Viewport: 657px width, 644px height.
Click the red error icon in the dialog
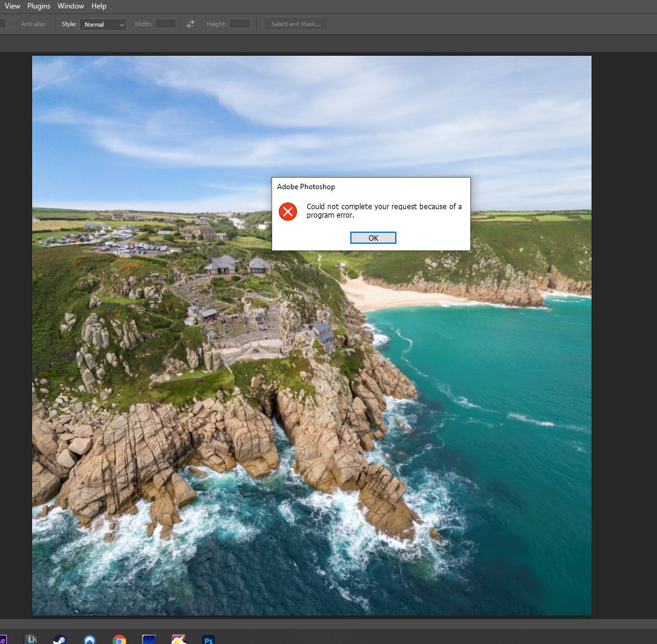[287, 212]
